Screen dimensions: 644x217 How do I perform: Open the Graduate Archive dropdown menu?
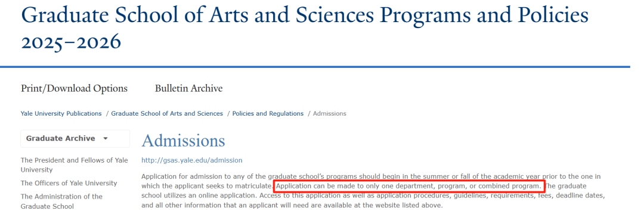click(x=75, y=139)
